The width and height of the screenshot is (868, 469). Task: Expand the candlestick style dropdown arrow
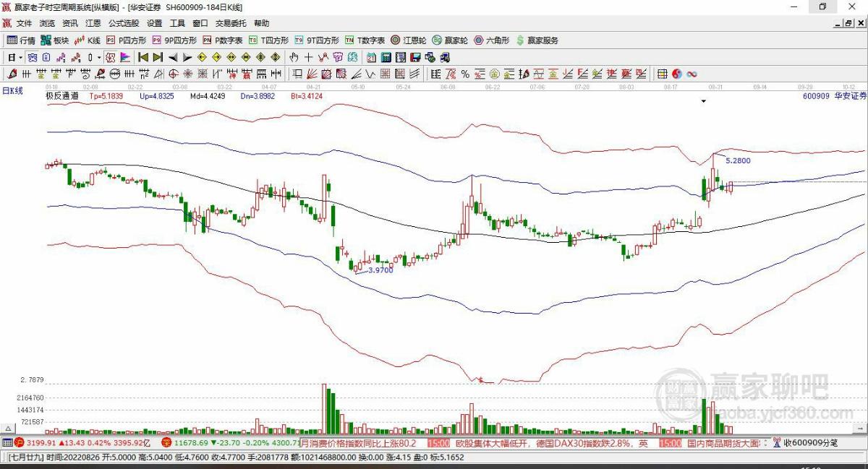pyautogui.click(x=99, y=57)
